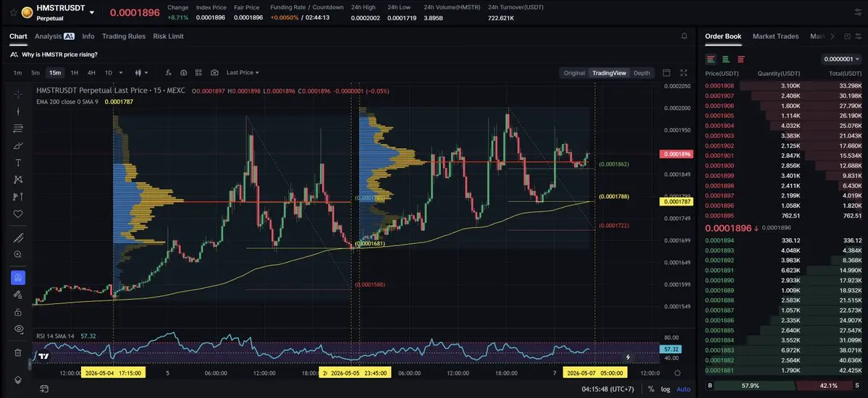Open the 0.0000001 price precision dropdown
Viewport: 868px width, 398px height.
coord(841,59)
